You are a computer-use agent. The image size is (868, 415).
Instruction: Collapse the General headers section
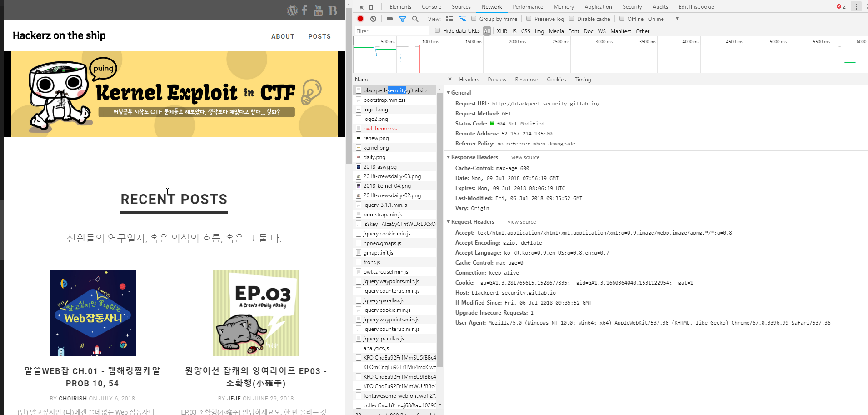tap(449, 93)
